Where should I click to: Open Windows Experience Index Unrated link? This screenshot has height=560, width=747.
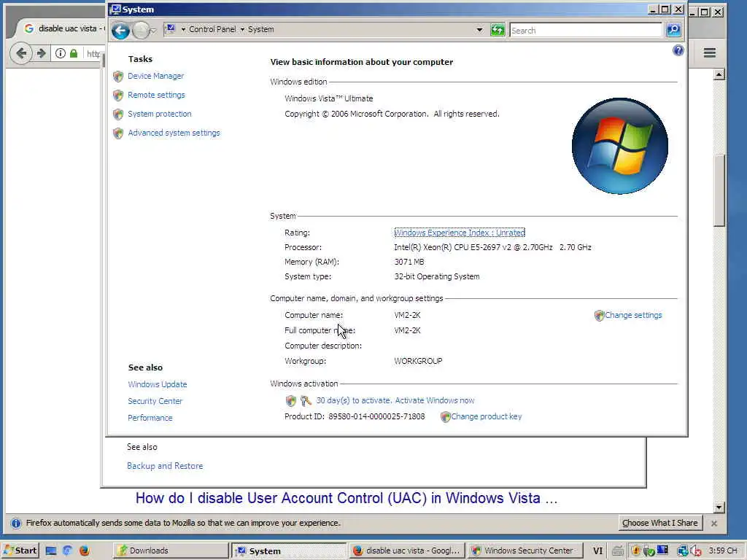click(460, 233)
